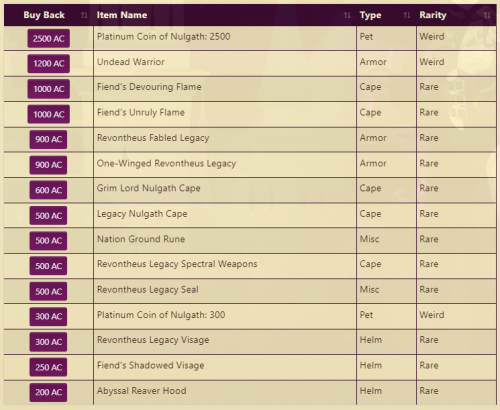Buy Revontheus Fabled Legacy for 900 AC
The image size is (500, 410).
click(48, 139)
